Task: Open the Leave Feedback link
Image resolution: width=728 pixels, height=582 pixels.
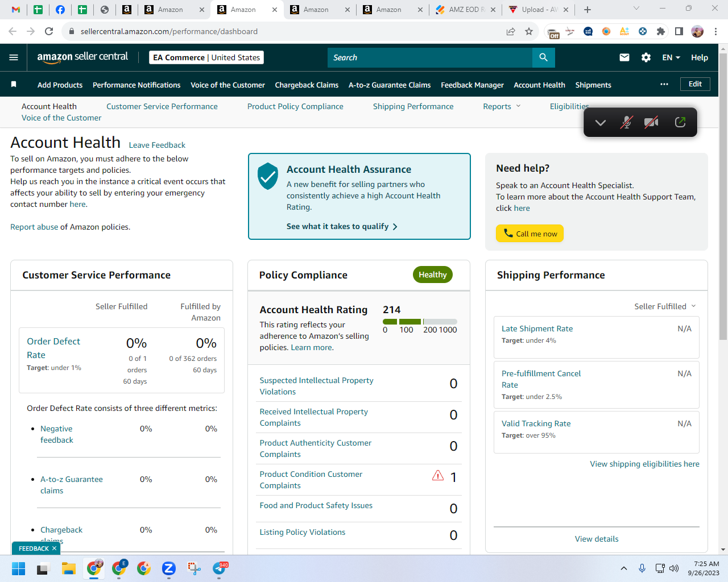Action: tap(157, 145)
